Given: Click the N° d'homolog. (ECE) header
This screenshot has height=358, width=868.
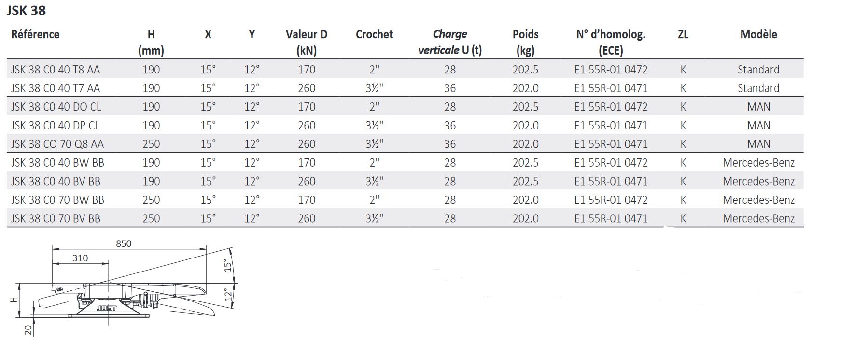Looking at the screenshot, I should pyautogui.click(x=611, y=42).
